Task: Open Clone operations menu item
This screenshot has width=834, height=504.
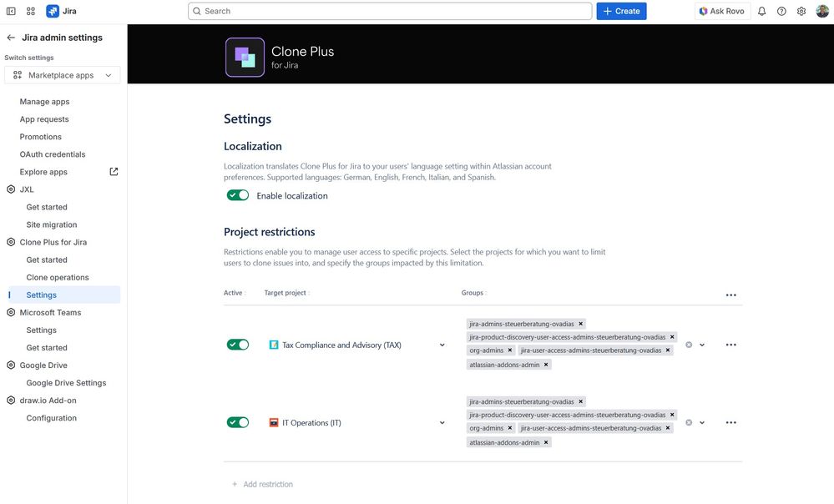Action: pos(58,278)
